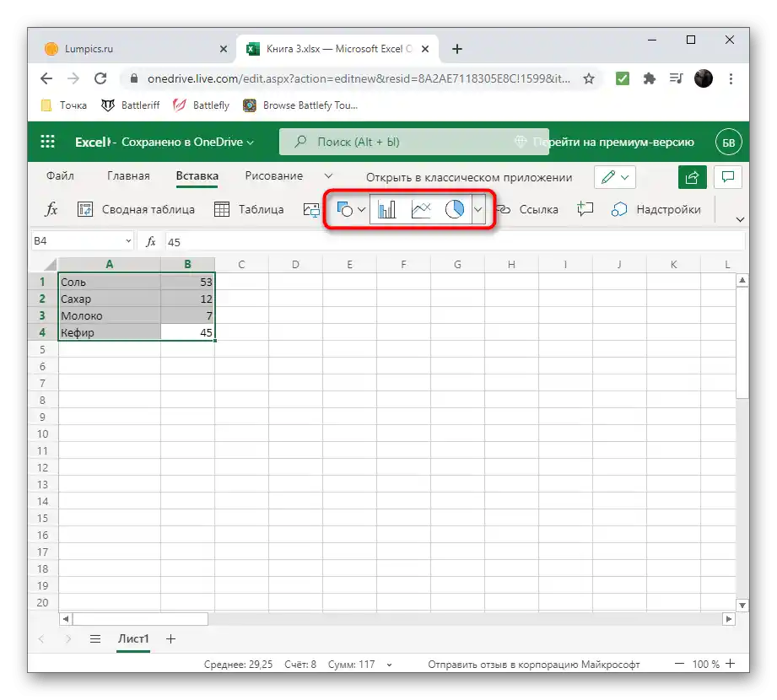Click the new comment ribbon icon

[585, 209]
